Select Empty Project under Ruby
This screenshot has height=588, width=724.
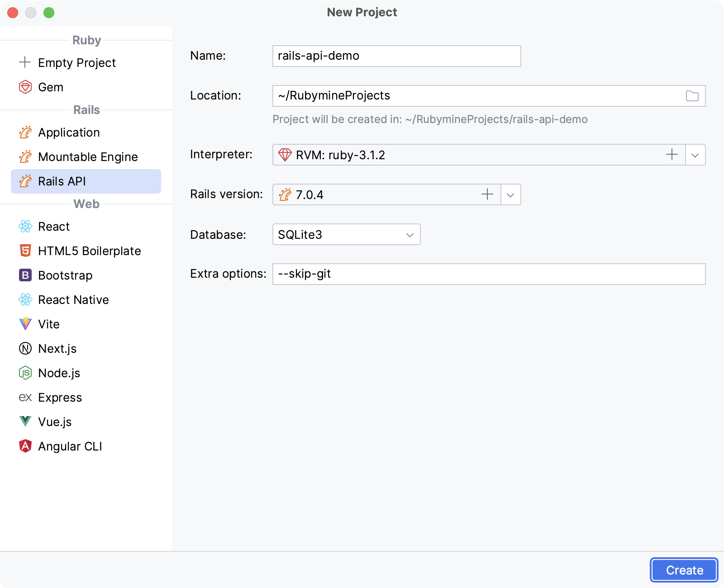click(x=76, y=62)
